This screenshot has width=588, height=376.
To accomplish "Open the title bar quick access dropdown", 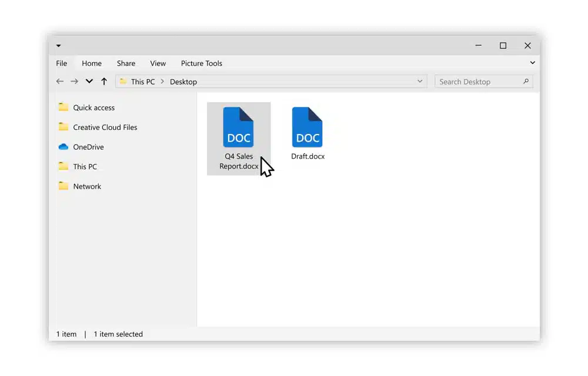I will pyautogui.click(x=58, y=46).
